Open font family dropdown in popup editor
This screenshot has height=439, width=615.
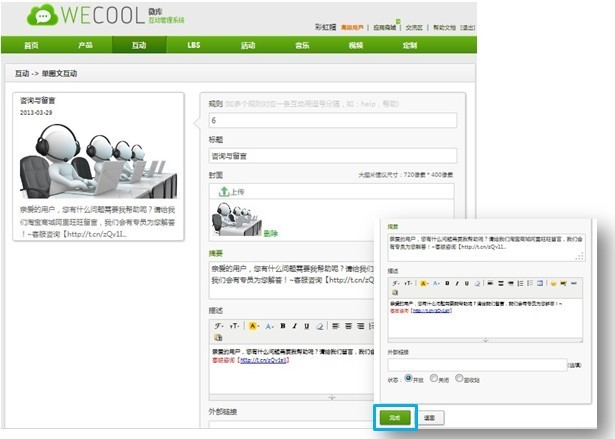[396, 283]
